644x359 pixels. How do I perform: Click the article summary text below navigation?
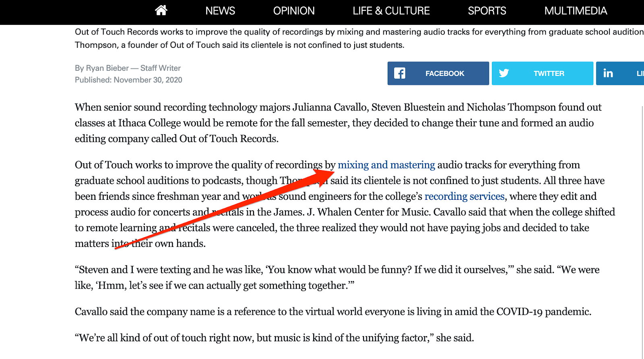(359, 38)
